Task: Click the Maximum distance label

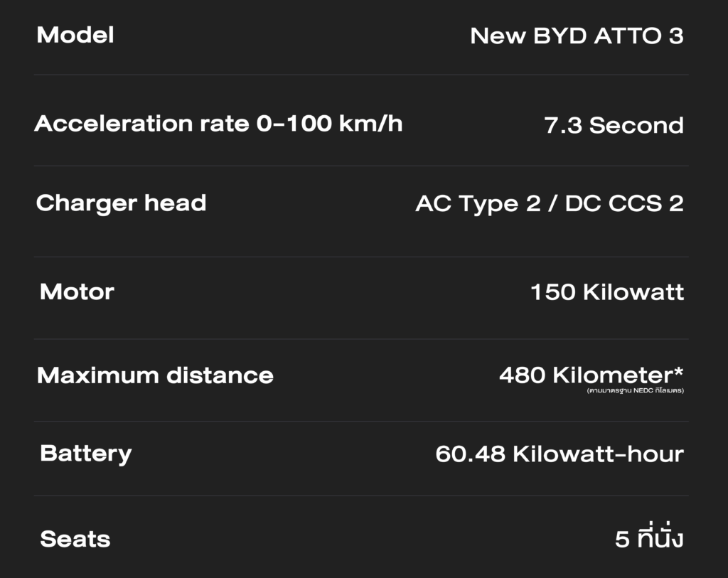Action: (x=155, y=375)
